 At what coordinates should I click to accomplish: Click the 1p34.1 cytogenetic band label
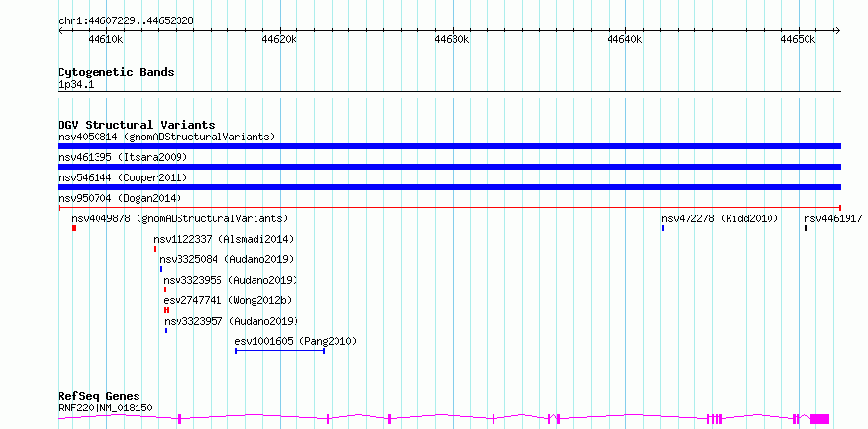click(x=76, y=85)
